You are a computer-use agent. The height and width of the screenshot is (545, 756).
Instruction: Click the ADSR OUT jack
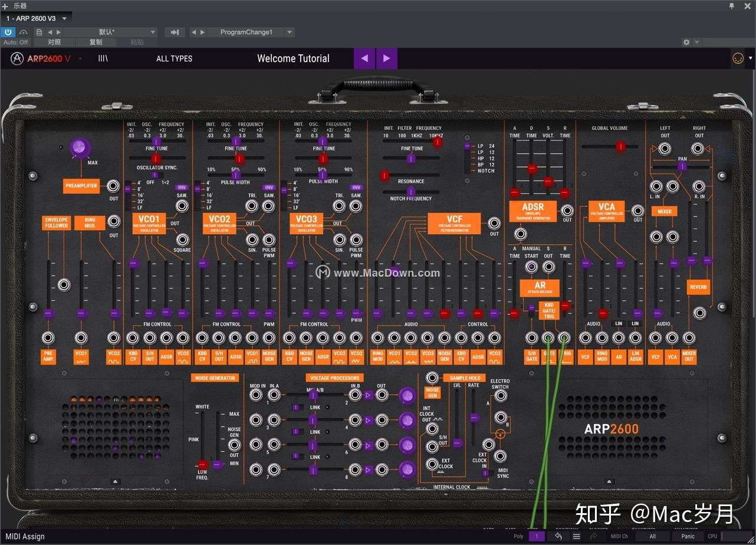pos(567,209)
